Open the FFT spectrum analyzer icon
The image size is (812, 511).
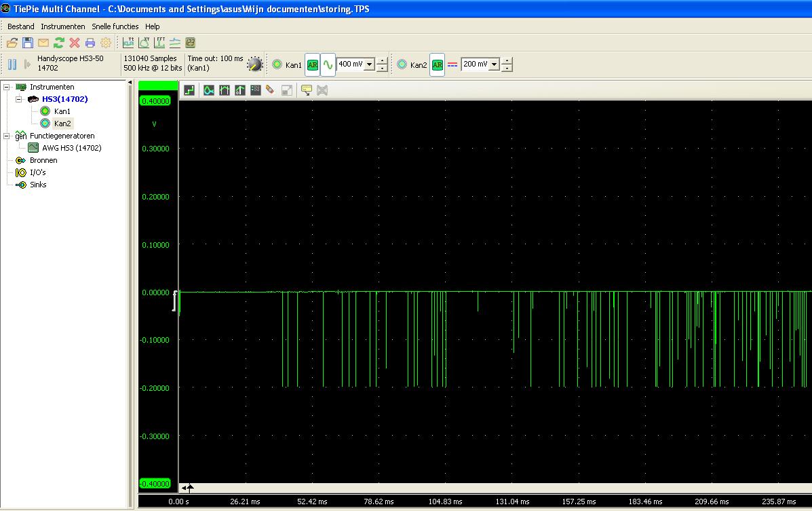(x=159, y=43)
